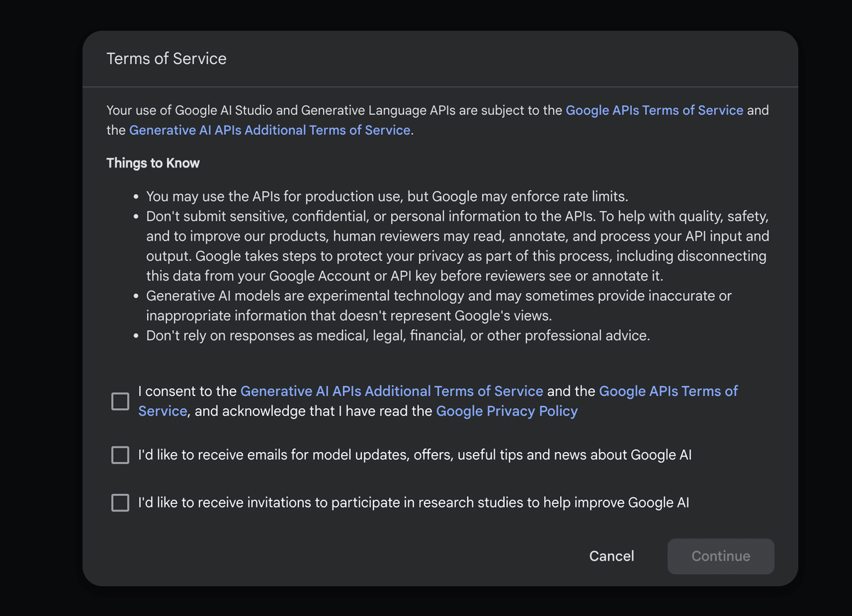Click the Google Privacy Policy hyperlink text

pos(506,411)
